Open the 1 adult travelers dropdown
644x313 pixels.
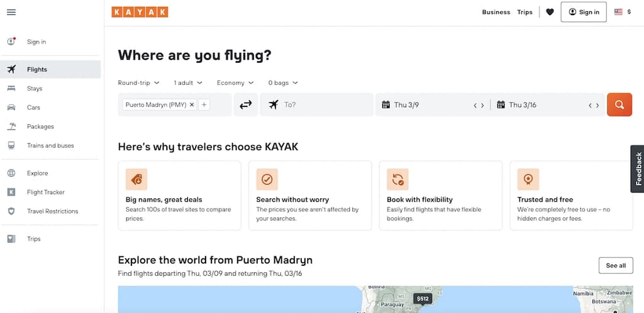(188, 83)
